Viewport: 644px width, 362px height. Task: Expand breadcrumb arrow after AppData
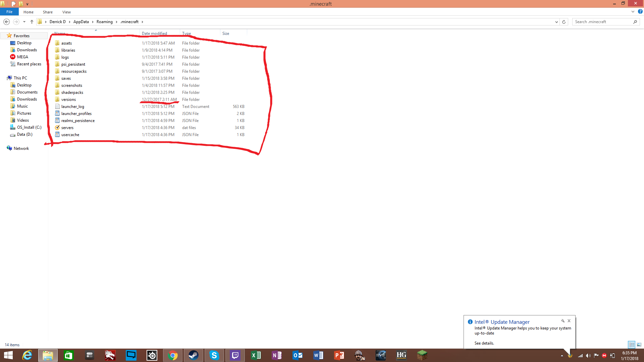(93, 22)
